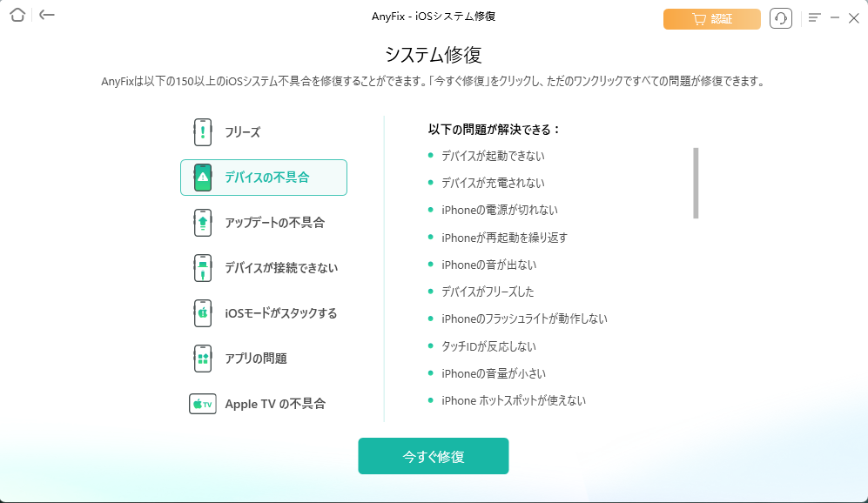
Task: Click the デバイスの不具合 warning phone icon
Action: [203, 178]
